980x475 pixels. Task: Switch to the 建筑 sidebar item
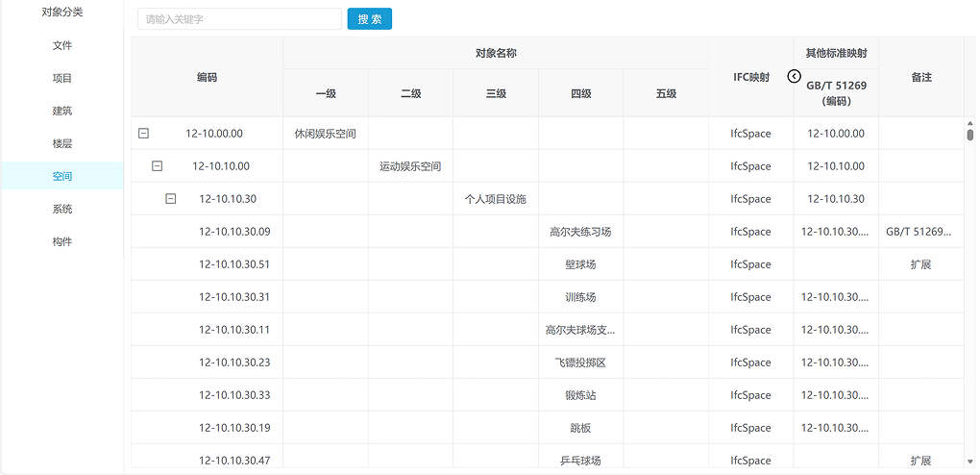[62, 111]
